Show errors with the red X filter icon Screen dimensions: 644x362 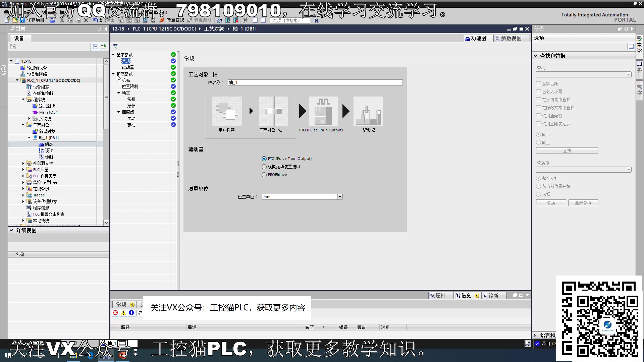coord(115,313)
